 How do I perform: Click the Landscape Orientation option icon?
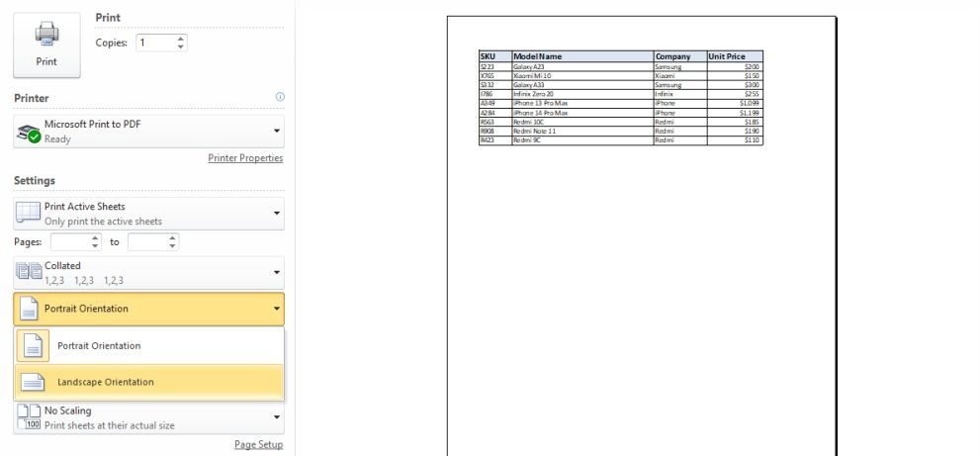pos(33,382)
